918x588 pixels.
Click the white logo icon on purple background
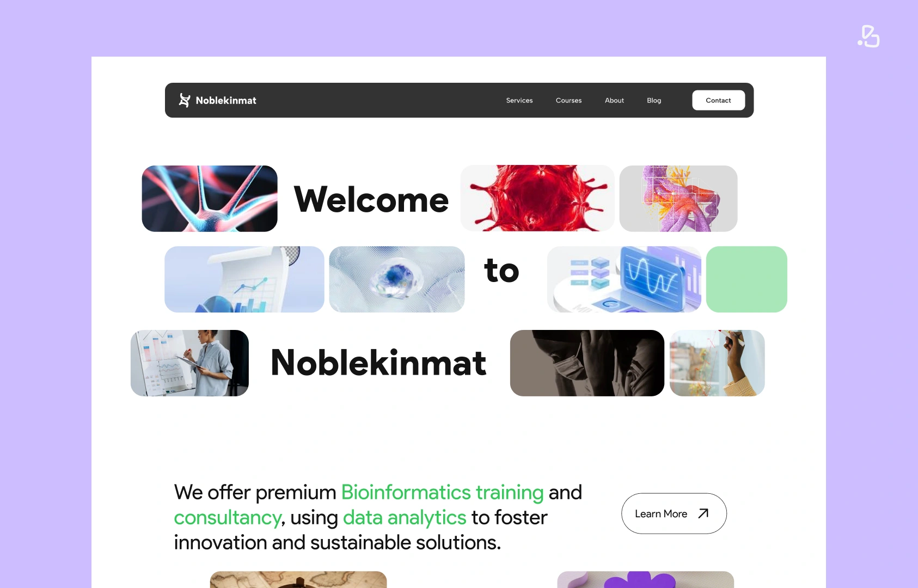(868, 36)
